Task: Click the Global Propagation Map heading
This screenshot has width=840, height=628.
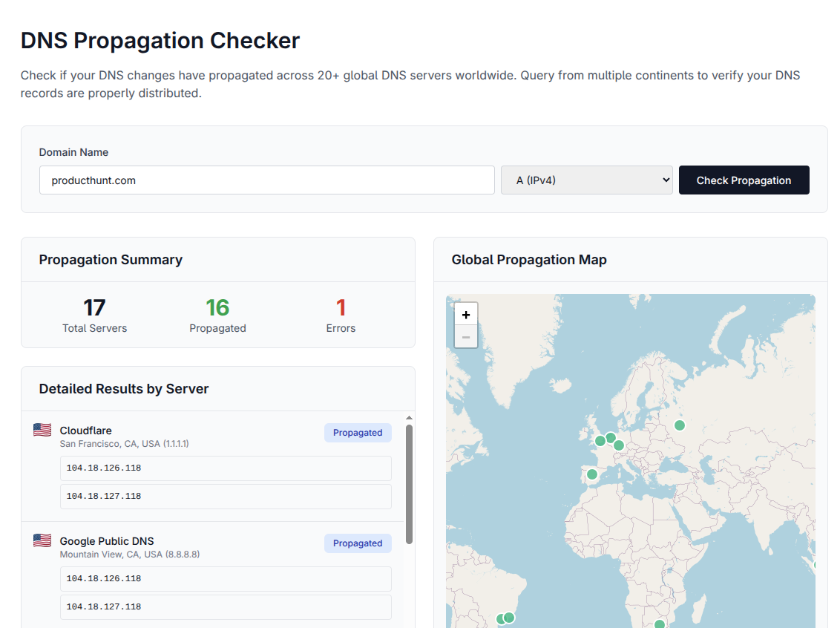Action: coord(529,259)
